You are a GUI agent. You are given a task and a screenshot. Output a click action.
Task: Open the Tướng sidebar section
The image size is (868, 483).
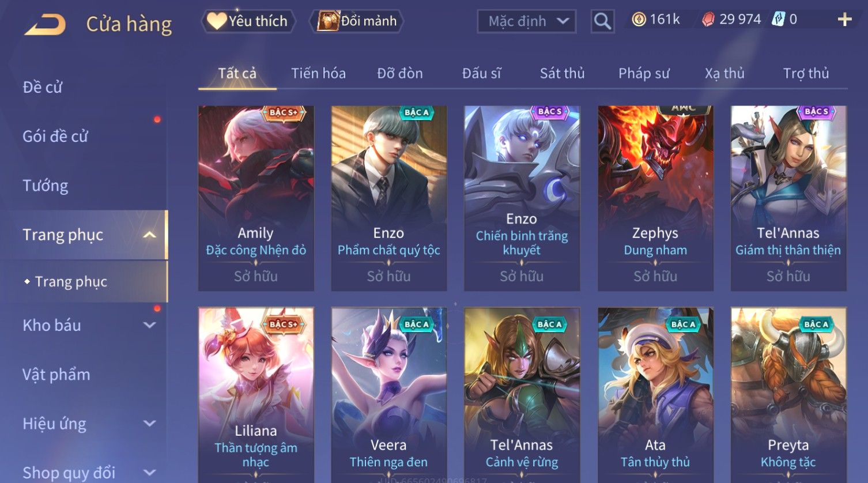pos(45,186)
